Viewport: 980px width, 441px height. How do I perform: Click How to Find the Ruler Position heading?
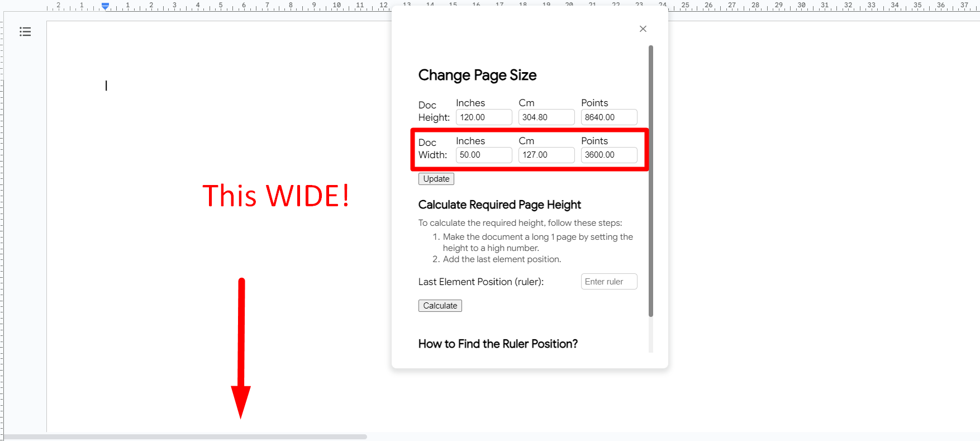498,344
